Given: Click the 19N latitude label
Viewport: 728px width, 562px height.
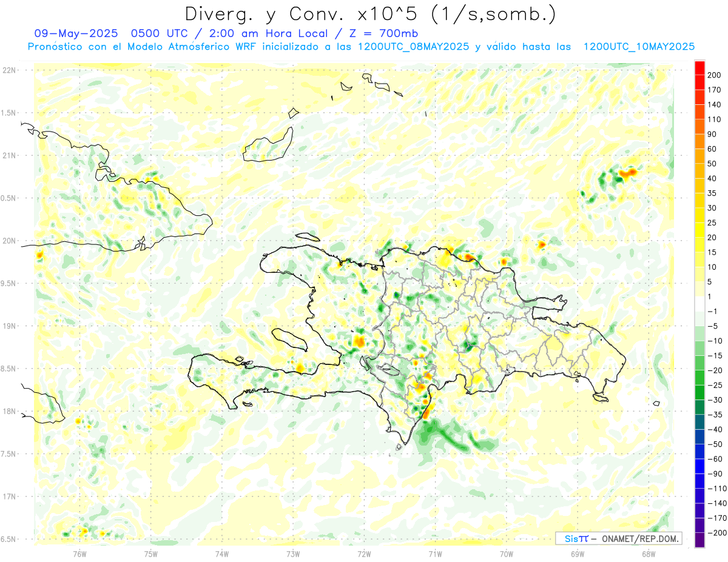Looking at the screenshot, I should 9,326.
